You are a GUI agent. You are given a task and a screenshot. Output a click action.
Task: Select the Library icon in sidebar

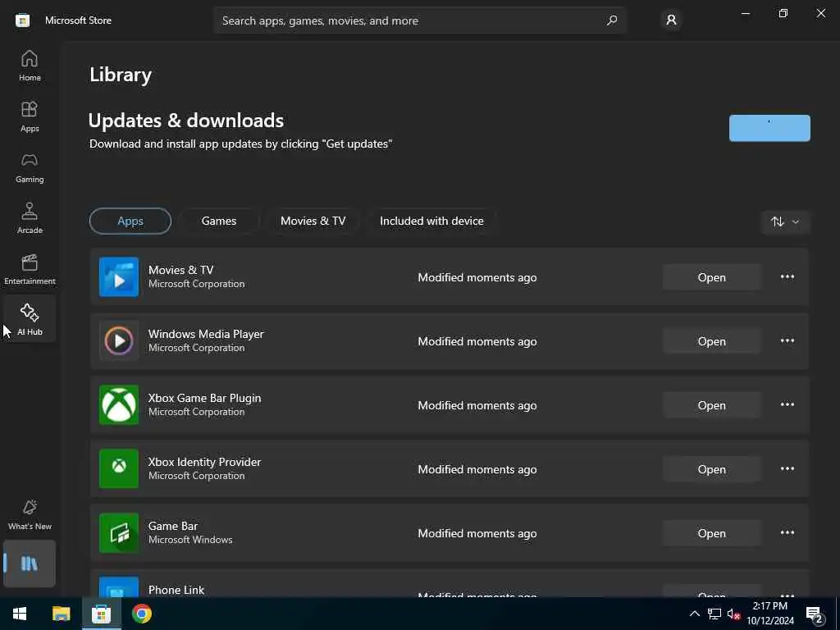(x=30, y=564)
